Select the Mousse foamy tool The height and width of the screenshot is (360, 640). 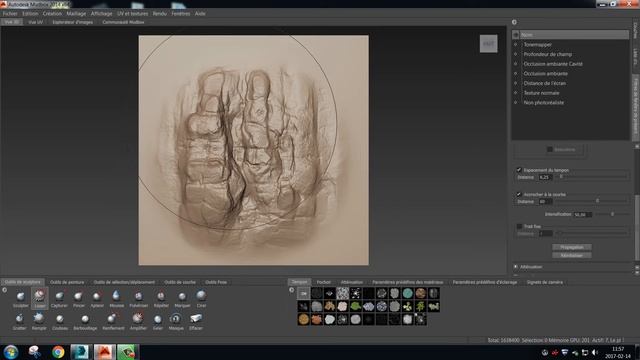click(116, 299)
